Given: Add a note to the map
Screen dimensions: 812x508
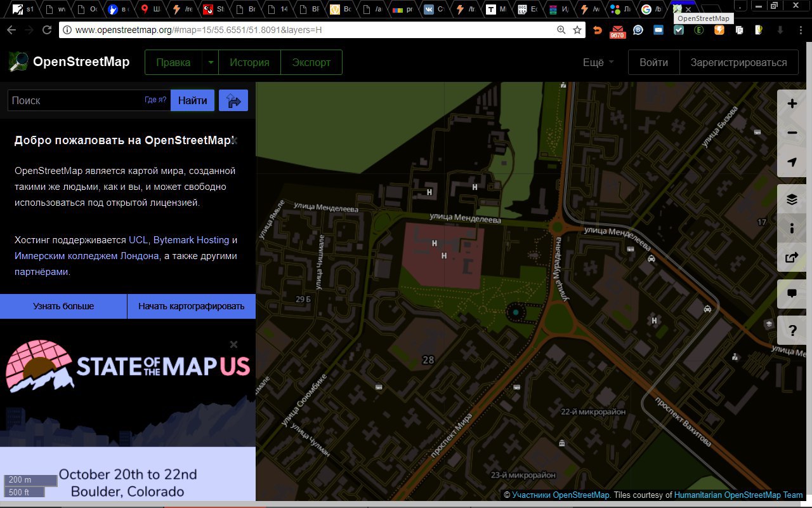Looking at the screenshot, I should tap(792, 293).
